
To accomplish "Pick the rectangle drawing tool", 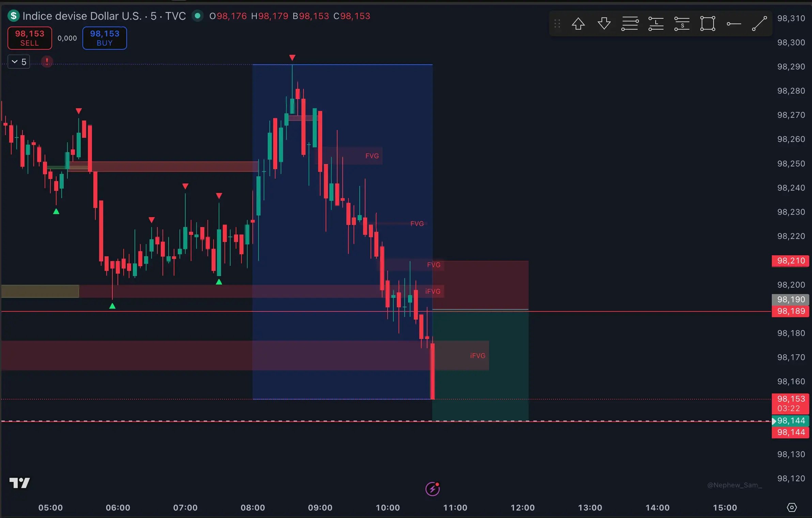I will tap(707, 24).
